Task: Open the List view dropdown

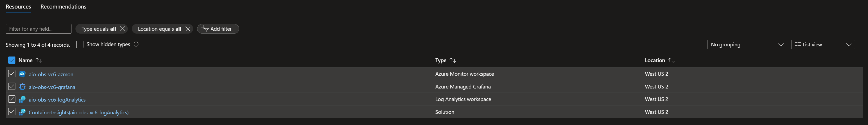Action: 823,45
